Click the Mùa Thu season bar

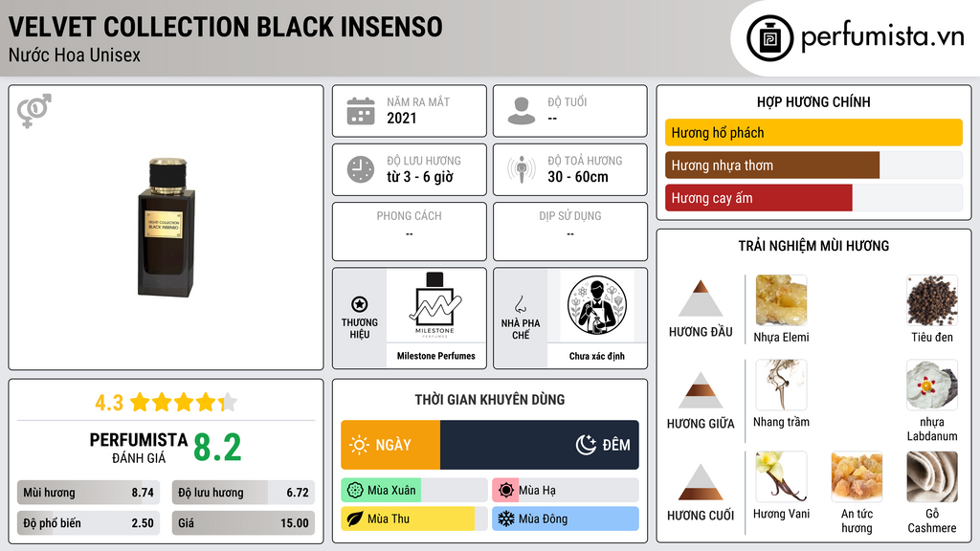point(413,519)
